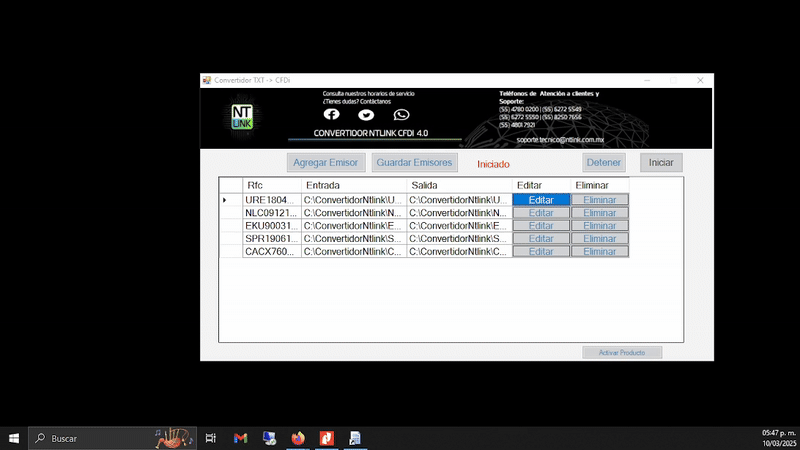Edit the SPR19061 emisor row
This screenshot has width=800, height=450.
pos(541,238)
